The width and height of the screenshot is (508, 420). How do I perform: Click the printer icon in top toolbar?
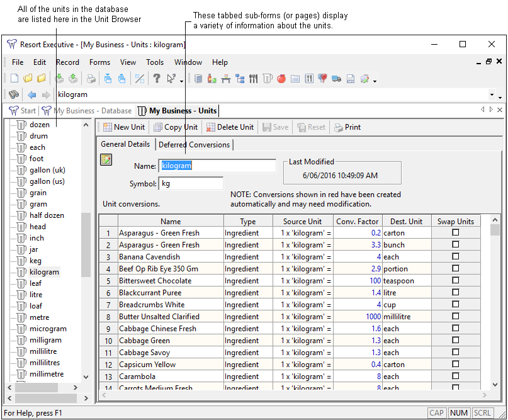pyautogui.click(x=91, y=79)
